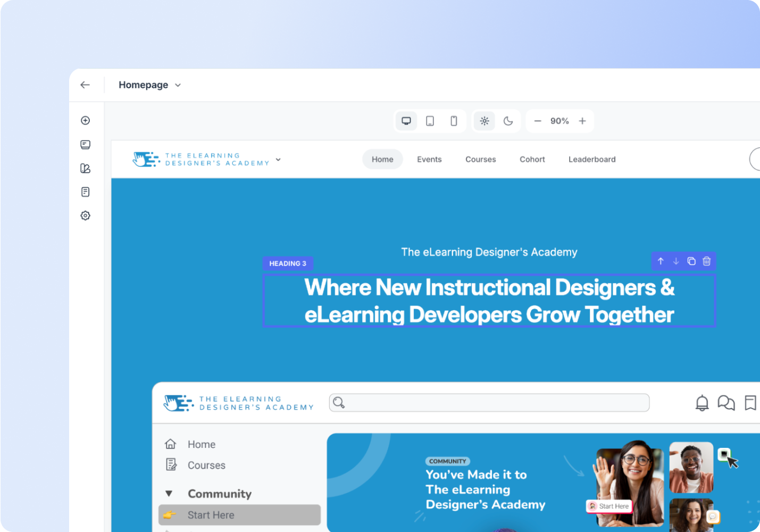Switch to desktop preview mode

[406, 121]
